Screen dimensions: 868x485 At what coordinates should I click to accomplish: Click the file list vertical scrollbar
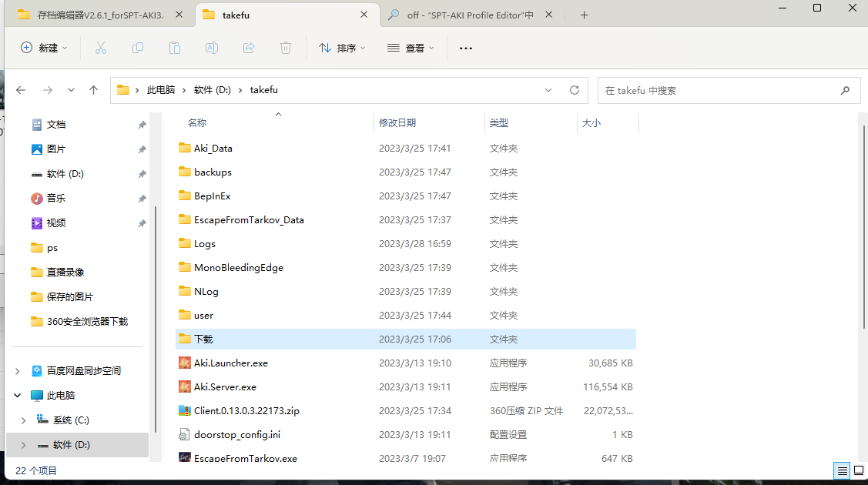point(863,227)
